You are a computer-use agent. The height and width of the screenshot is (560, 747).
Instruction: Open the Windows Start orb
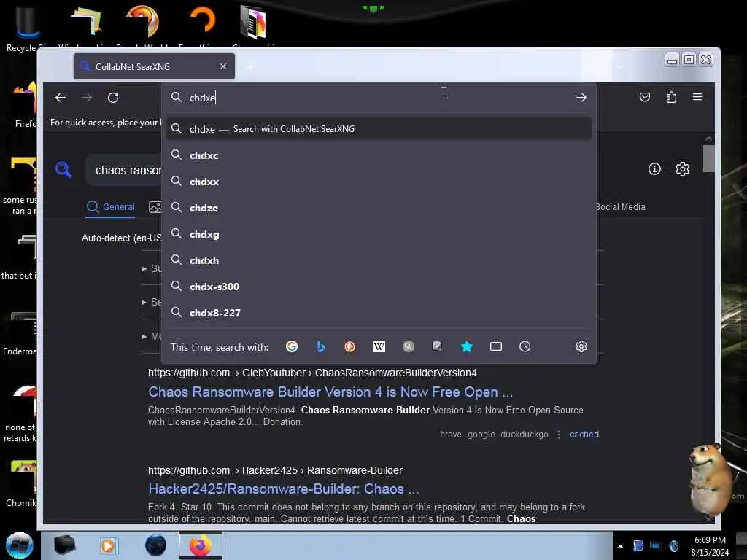coord(20,545)
